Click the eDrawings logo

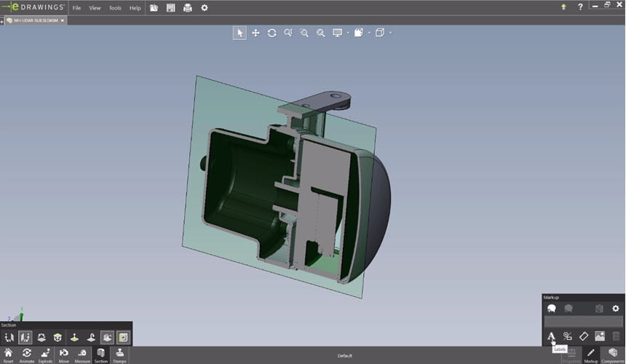coord(33,7)
